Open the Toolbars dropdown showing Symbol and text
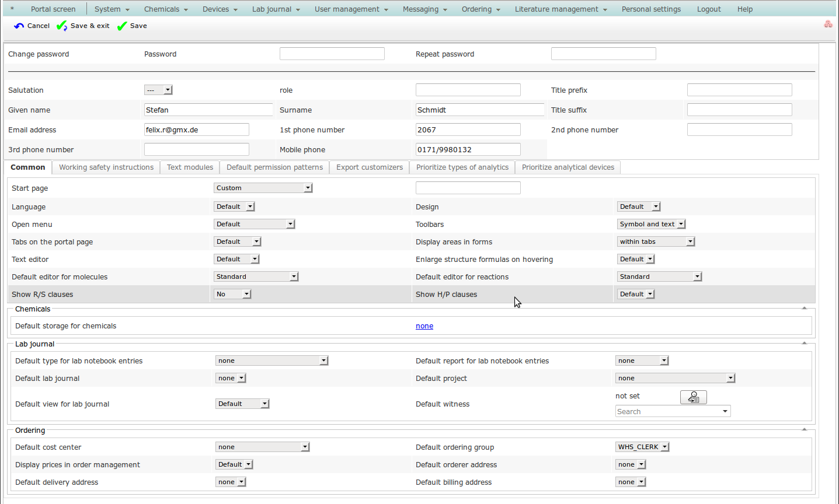Screen dimensions: 839x504 (651, 224)
